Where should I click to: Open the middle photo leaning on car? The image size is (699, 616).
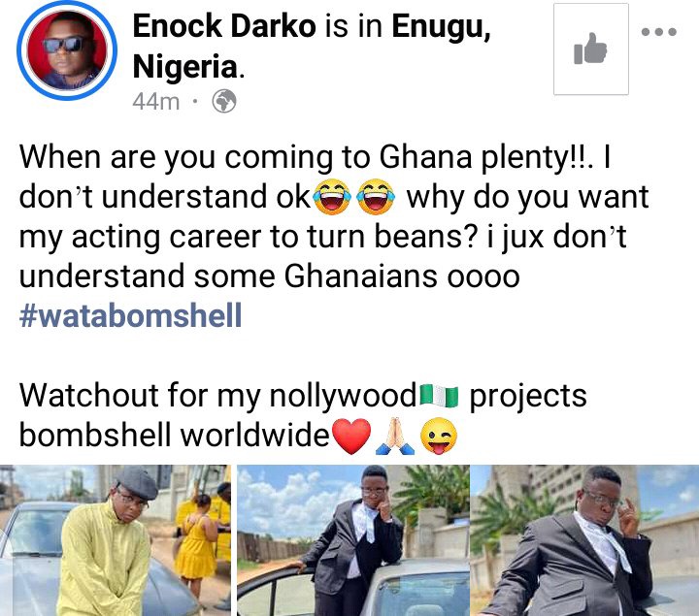pyautogui.click(x=353, y=540)
